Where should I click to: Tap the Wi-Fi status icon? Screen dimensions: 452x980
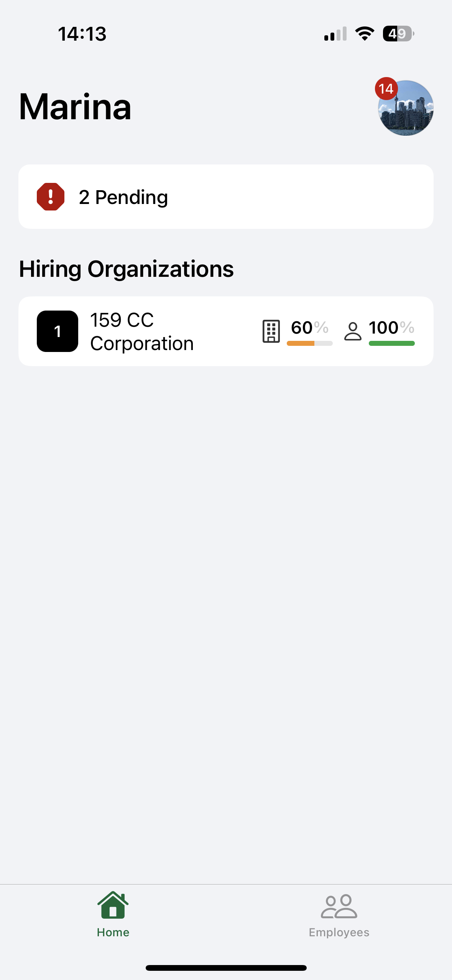point(365,34)
